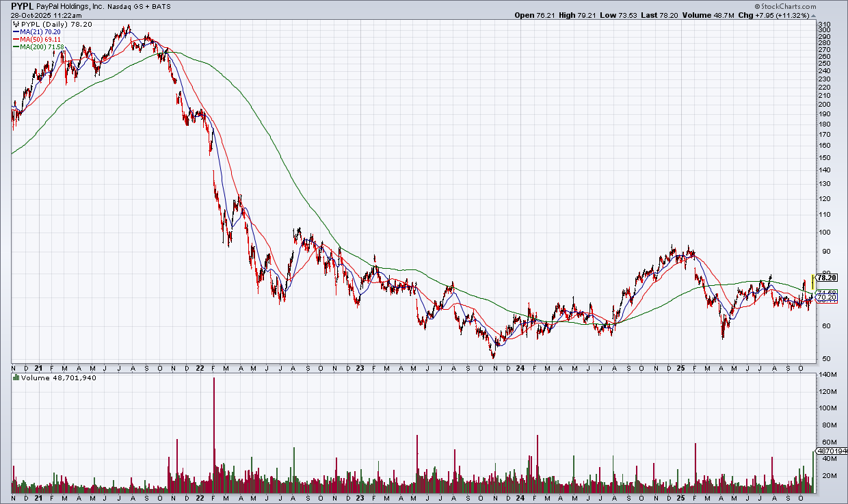Image resolution: width=848 pixels, height=504 pixels.
Task: Click the current price tag 78.20 on axis
Action: [x=827, y=278]
